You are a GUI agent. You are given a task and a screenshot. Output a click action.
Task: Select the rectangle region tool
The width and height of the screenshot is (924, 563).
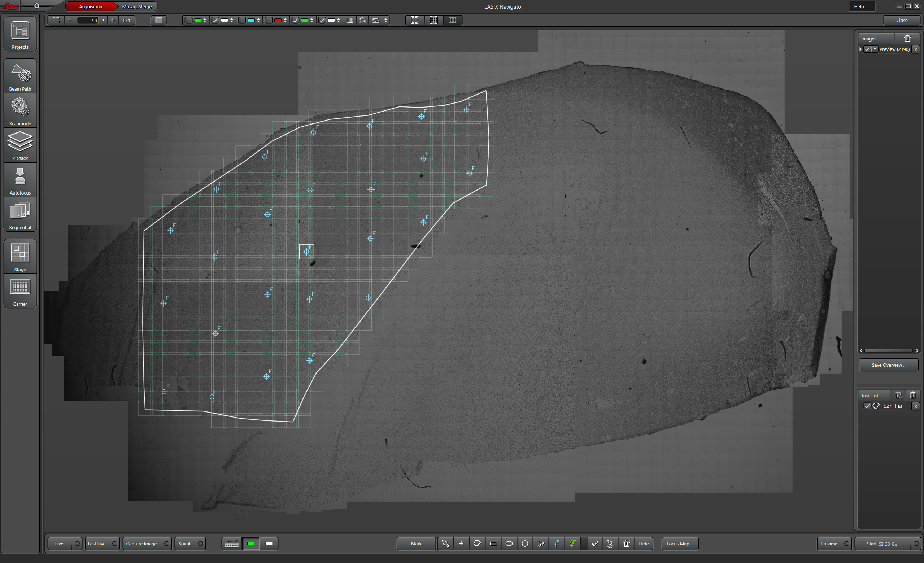coord(493,544)
